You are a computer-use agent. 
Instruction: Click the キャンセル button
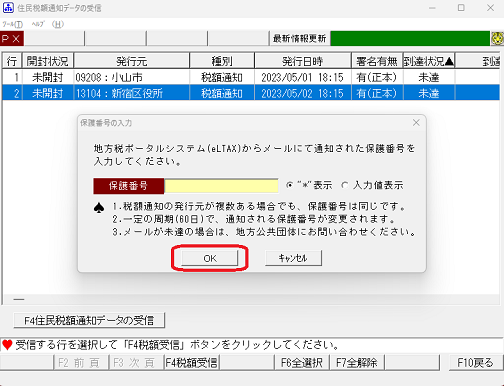(293, 258)
